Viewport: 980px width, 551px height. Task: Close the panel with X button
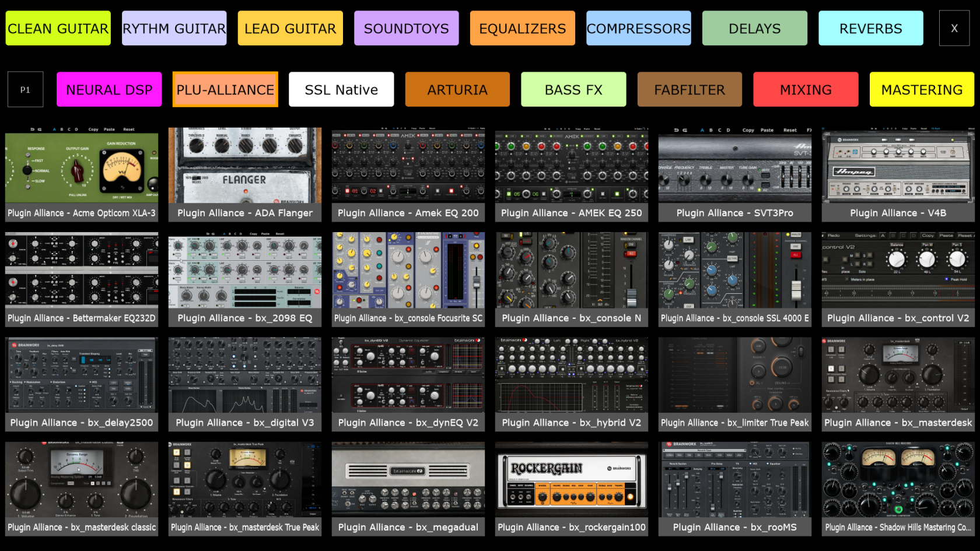point(954,28)
